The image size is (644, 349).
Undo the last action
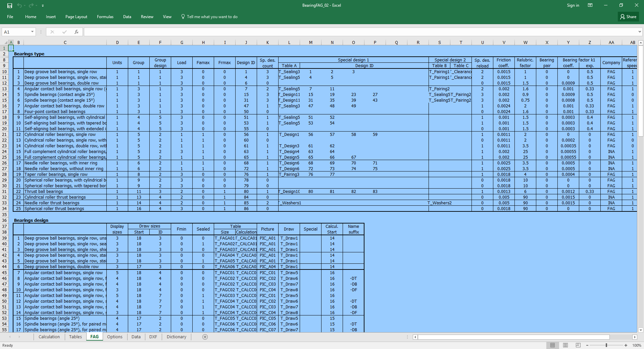20,5
